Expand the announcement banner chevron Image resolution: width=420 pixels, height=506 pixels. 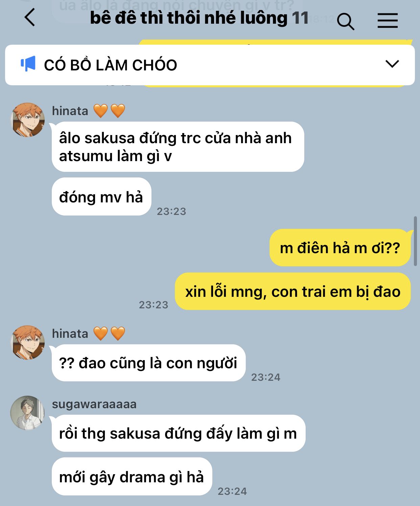point(392,64)
